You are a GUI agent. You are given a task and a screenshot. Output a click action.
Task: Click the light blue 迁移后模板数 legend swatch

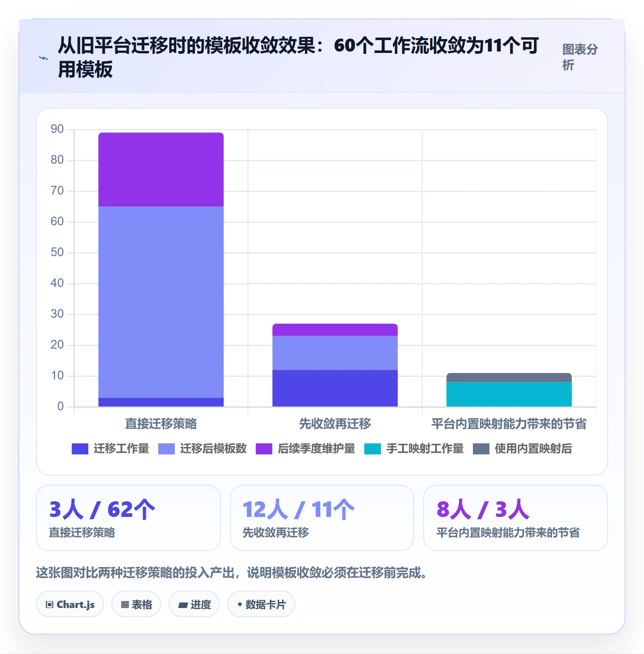click(x=167, y=449)
